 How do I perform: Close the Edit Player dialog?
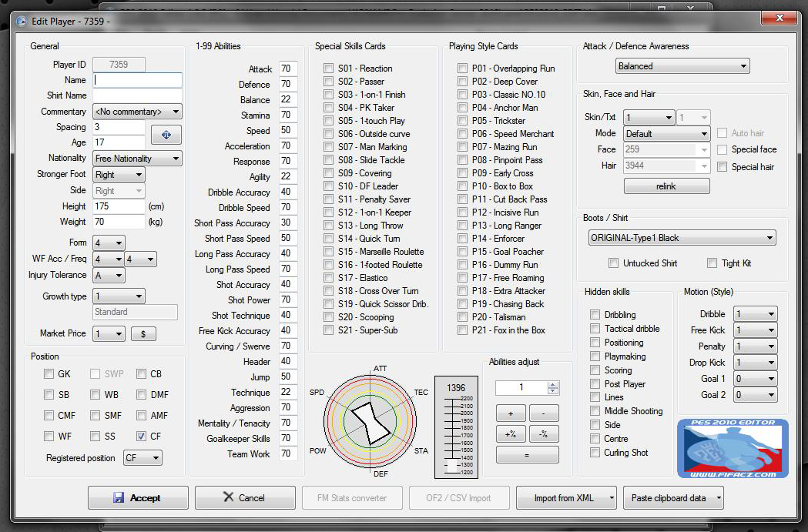coord(780,18)
